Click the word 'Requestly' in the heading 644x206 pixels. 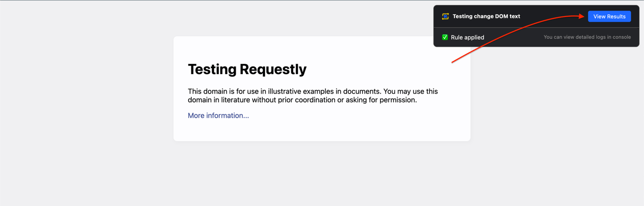click(x=273, y=69)
